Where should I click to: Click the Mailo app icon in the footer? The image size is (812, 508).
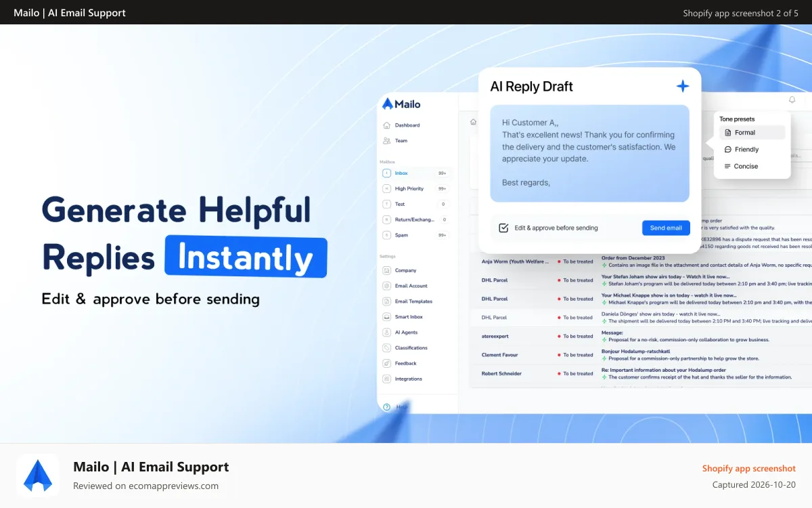(38, 475)
